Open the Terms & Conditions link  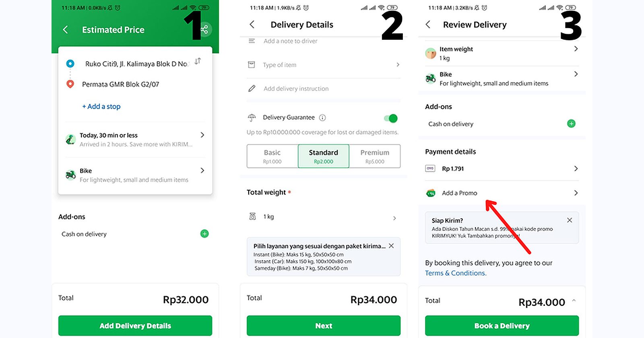[x=456, y=273]
